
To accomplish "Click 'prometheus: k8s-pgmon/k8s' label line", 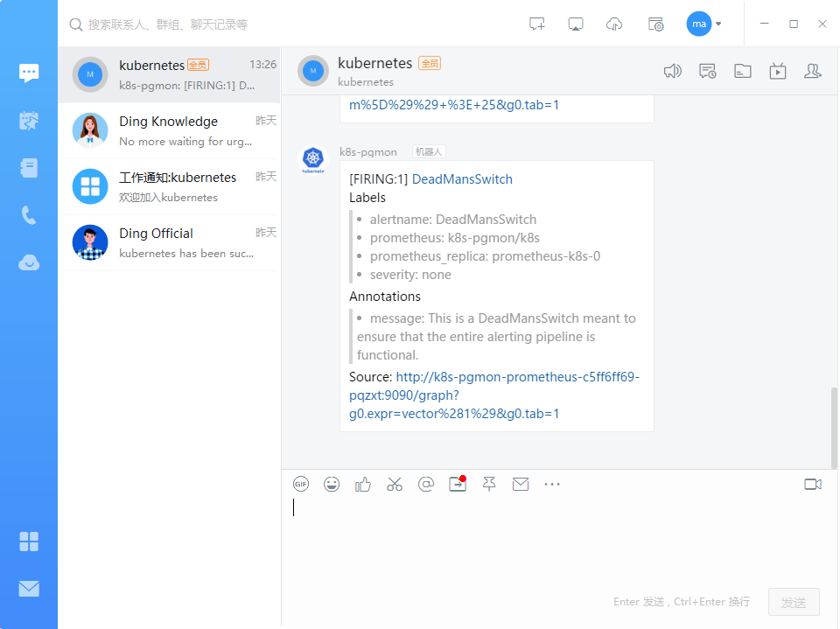I will (x=455, y=238).
